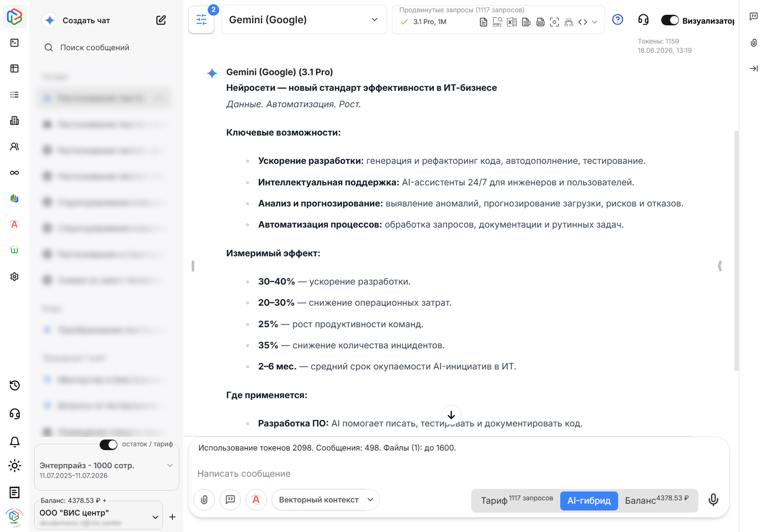Click the headset support icon in top bar
The image size is (768, 532).
643,19
